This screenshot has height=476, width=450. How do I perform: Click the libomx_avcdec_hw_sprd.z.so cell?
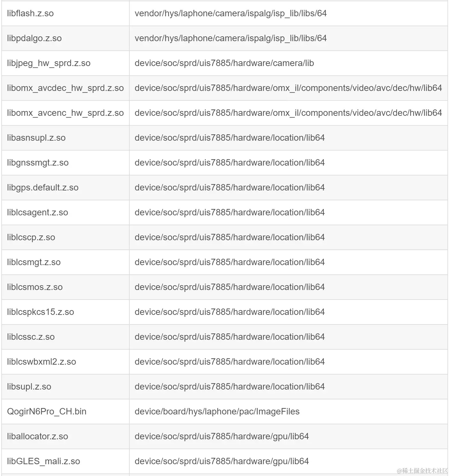pyautogui.click(x=65, y=88)
